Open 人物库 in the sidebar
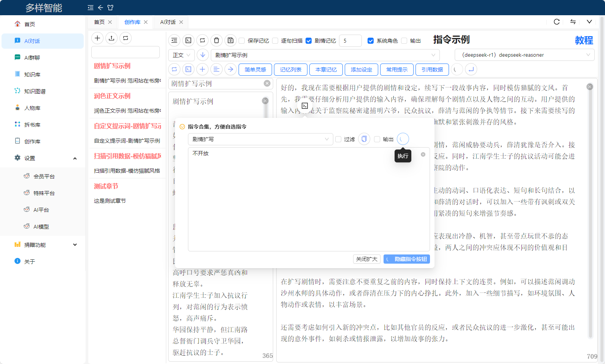Image resolution: width=605 pixels, height=364 pixels. point(43,108)
